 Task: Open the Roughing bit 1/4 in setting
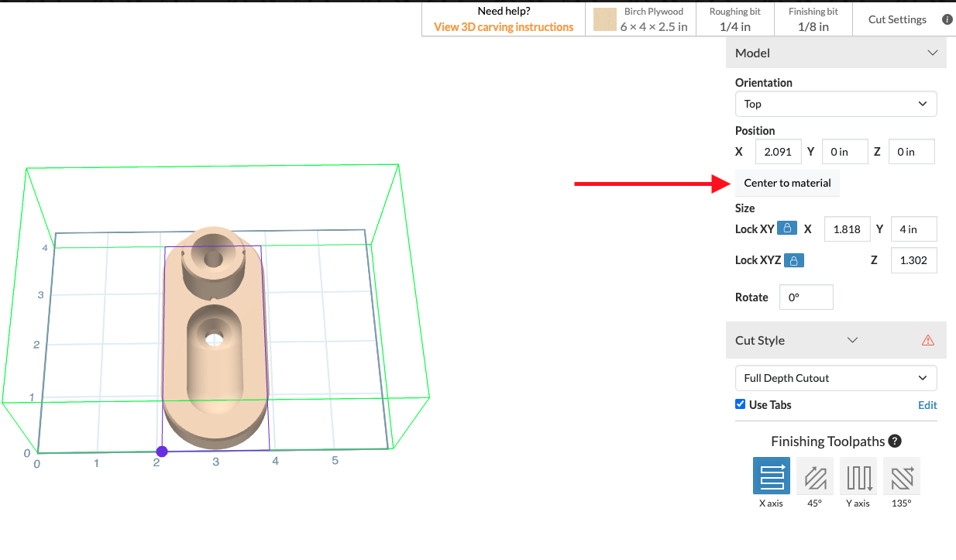[734, 19]
